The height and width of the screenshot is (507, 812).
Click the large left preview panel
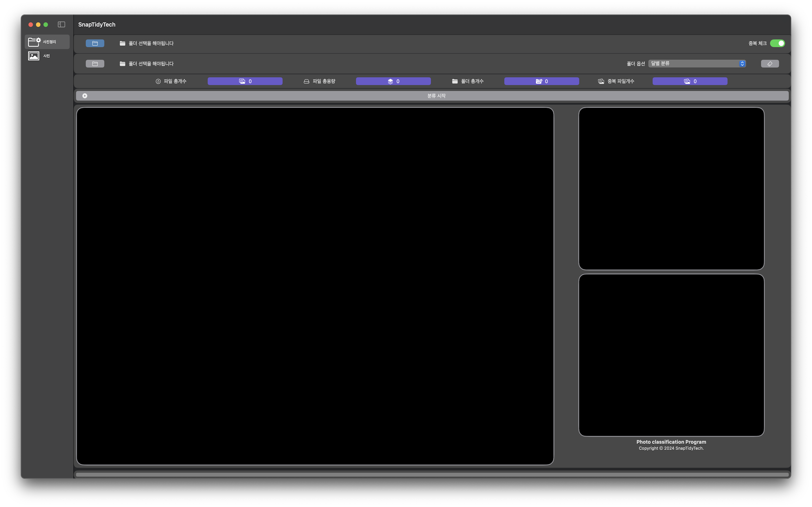[x=315, y=286]
